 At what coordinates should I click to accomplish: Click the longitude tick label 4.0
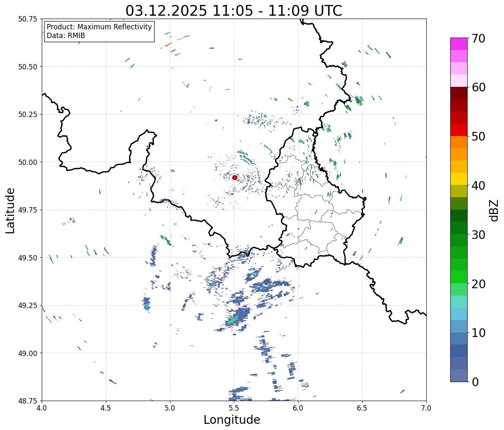click(x=42, y=408)
